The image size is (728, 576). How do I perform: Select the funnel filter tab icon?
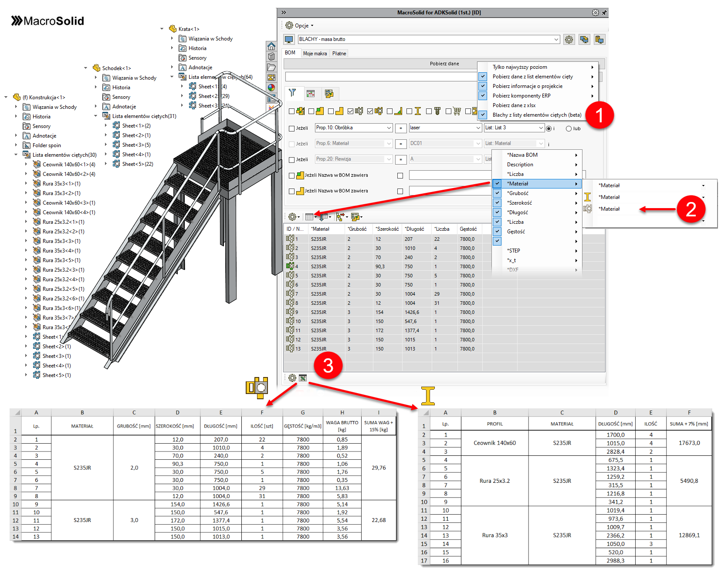(292, 93)
